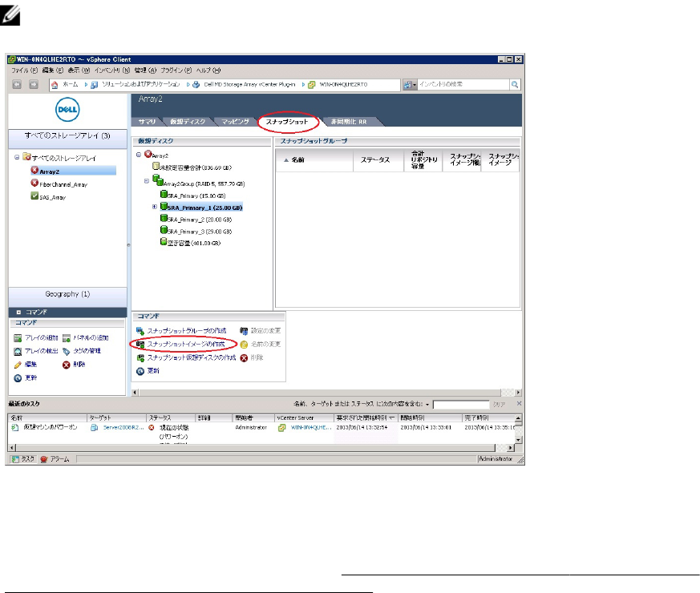Open the ヘルプ menu
The height and width of the screenshot is (593, 700).
[208, 71]
